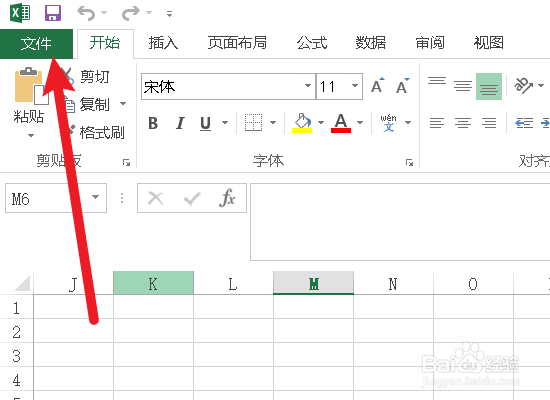Viewport: 550px width, 400px height.
Task: Apply borders with the border grid icon
Action: [253, 122]
